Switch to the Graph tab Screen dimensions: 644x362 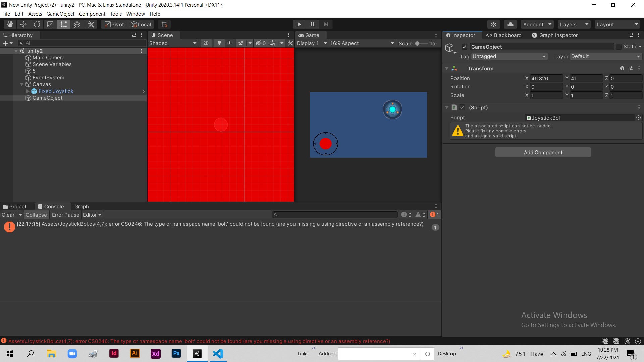pyautogui.click(x=82, y=207)
